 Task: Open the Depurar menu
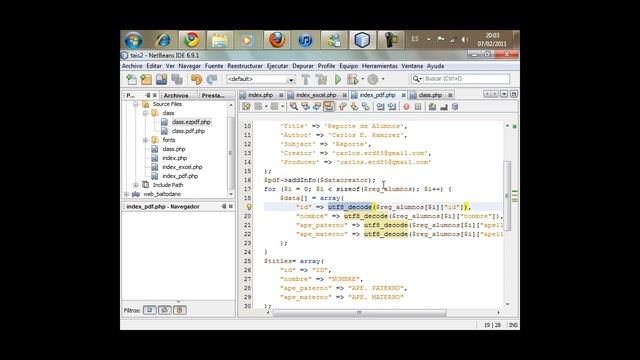pos(303,66)
